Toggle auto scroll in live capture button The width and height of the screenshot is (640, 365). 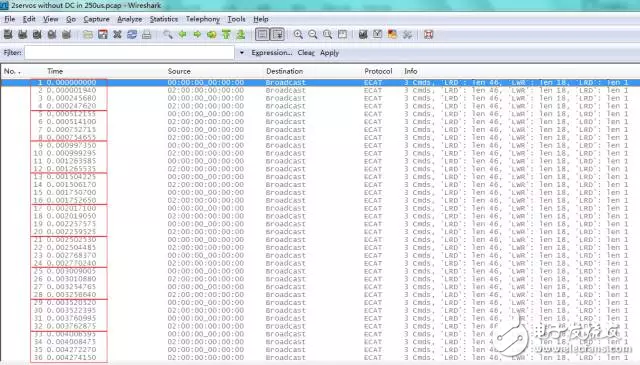click(278, 35)
